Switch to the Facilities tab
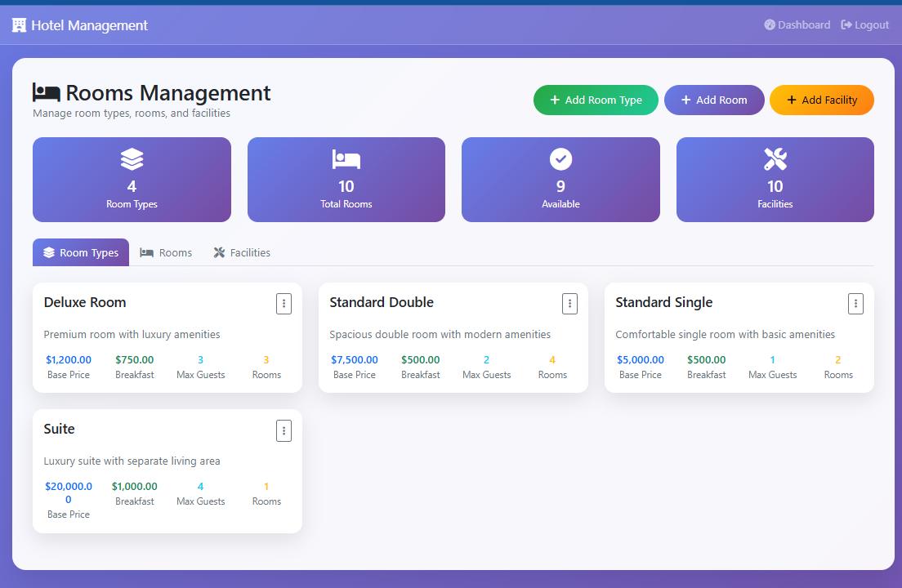 coord(242,252)
